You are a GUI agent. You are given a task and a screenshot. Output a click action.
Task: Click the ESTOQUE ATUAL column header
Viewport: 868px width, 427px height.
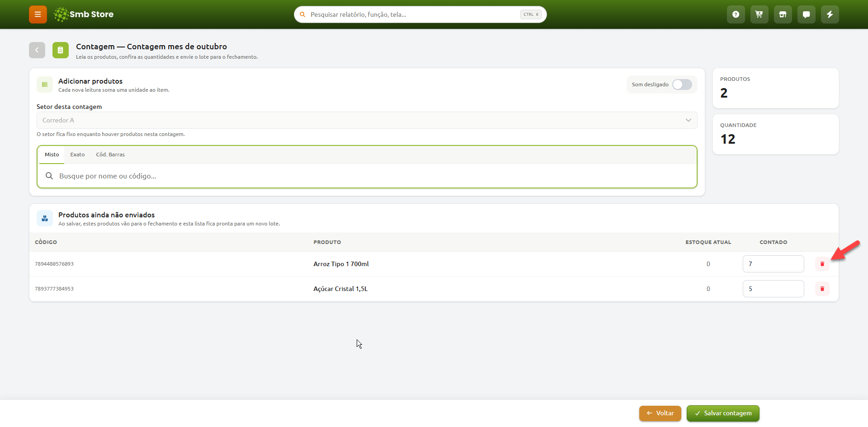tap(708, 242)
